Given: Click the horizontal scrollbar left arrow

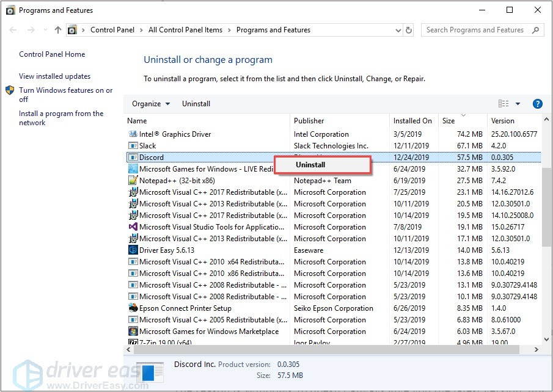Looking at the screenshot, I should pyautogui.click(x=129, y=350).
